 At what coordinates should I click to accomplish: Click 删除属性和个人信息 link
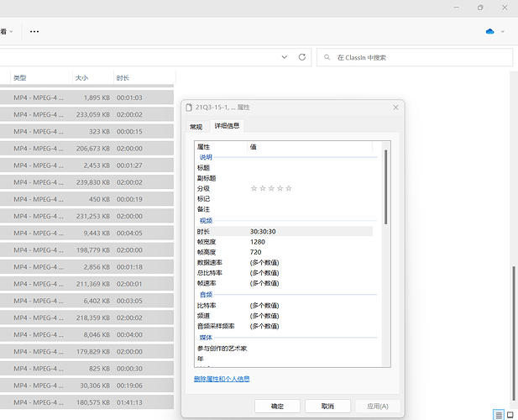pyautogui.click(x=222, y=379)
